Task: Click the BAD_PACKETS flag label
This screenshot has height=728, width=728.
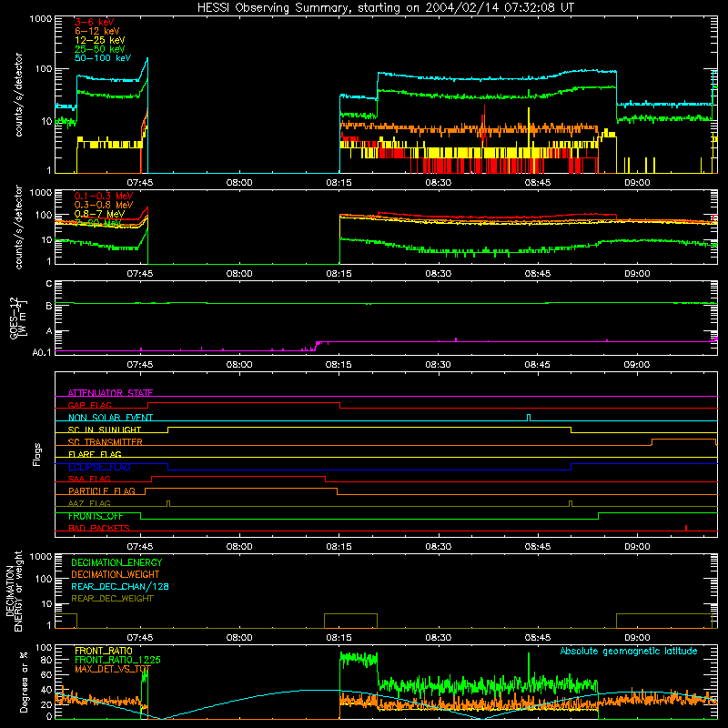Action: [99, 528]
